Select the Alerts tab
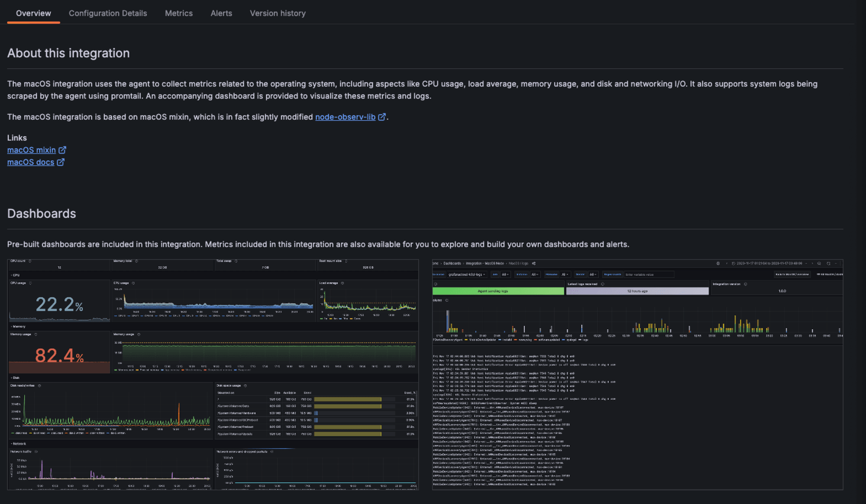The width and height of the screenshot is (866, 504). point(221,13)
